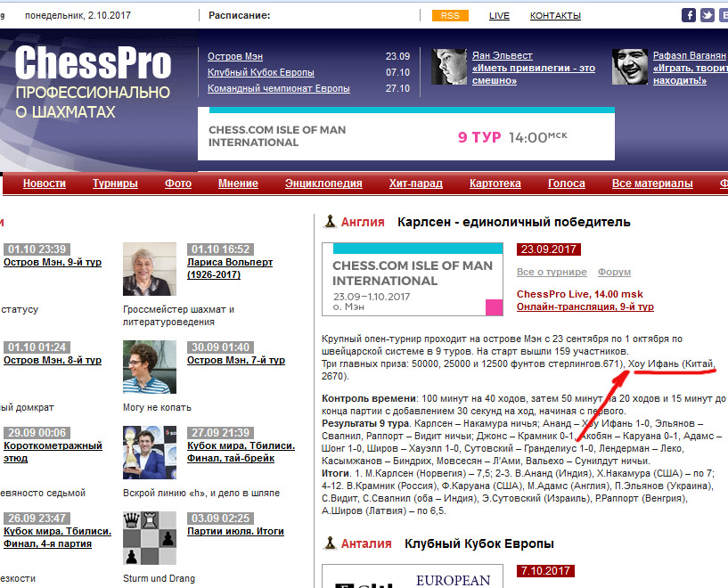
Task: Go to Турниры in navigation bar
Action: [x=115, y=184]
